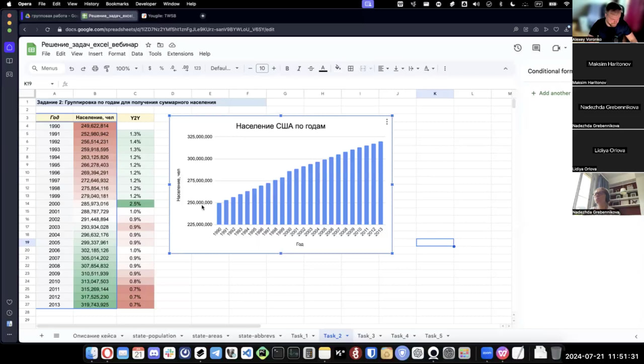This screenshot has height=364, width=644.
Task: Click the Undo icon in toolbar
Action: point(71,68)
